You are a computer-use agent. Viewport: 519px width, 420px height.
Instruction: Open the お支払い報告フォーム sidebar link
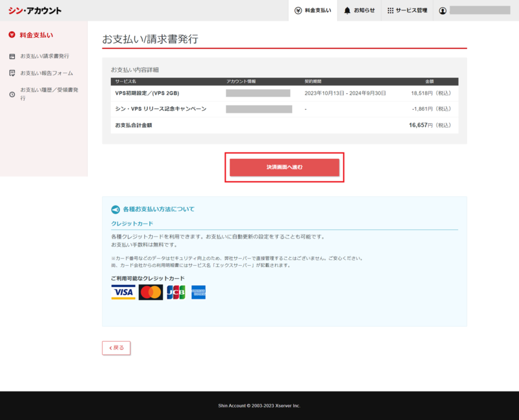[45, 73]
